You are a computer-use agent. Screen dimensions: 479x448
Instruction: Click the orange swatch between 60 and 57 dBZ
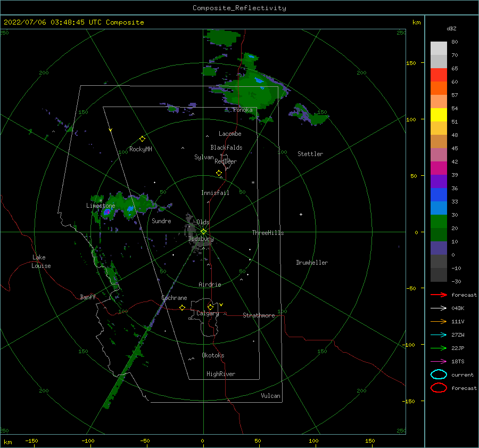(x=439, y=88)
